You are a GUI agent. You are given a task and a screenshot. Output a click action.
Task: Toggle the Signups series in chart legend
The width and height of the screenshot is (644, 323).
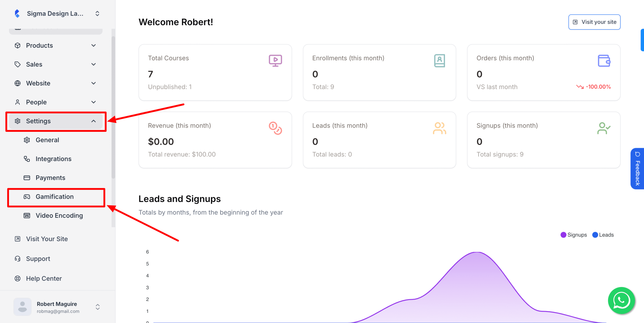[573, 235]
